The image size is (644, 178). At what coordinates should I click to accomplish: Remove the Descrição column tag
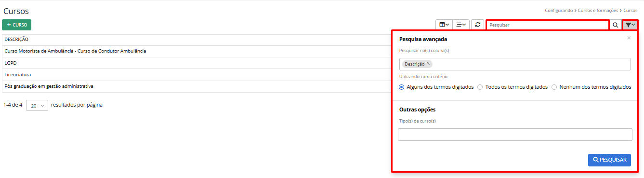428,63
